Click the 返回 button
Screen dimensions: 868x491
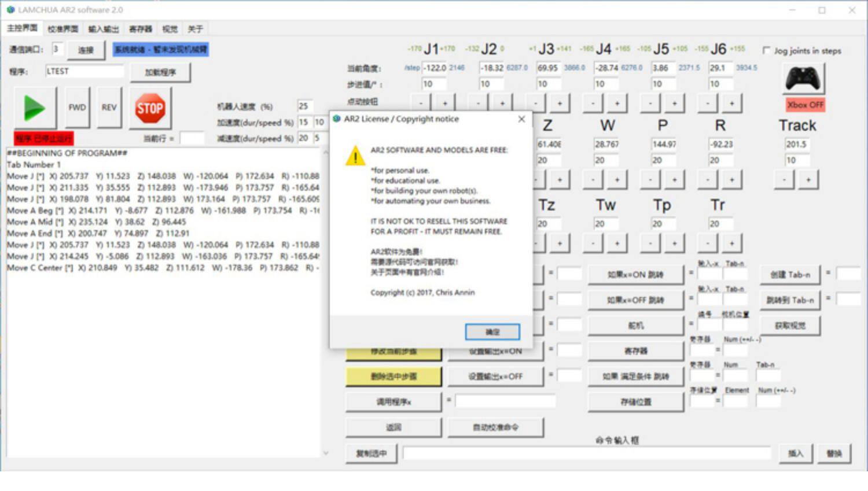coord(393,427)
